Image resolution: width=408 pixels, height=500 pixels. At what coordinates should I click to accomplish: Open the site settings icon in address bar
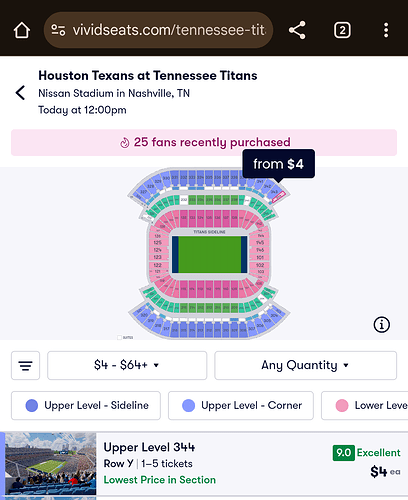click(58, 30)
